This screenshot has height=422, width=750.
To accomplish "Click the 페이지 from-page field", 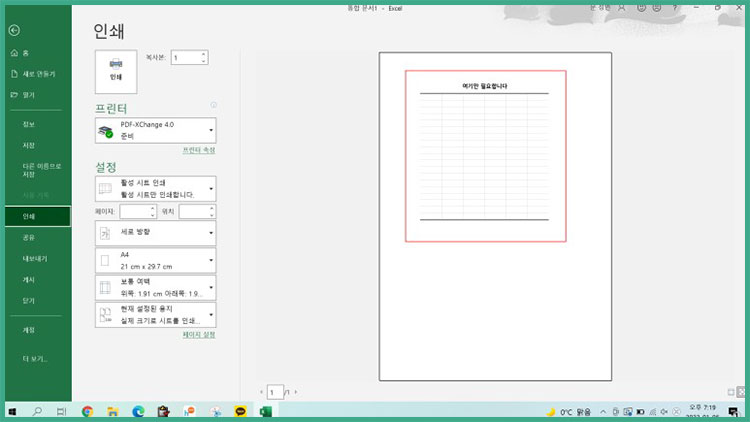I will (x=134, y=211).
